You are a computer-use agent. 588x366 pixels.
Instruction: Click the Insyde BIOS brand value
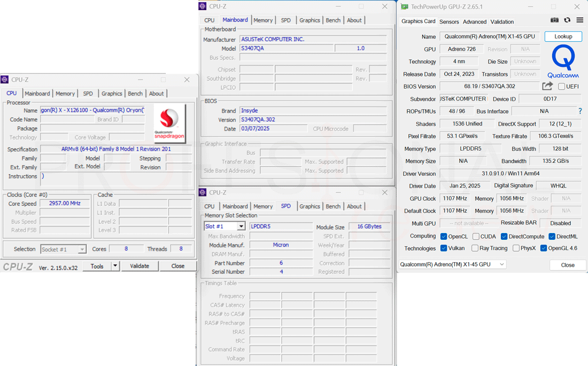coord(313,111)
